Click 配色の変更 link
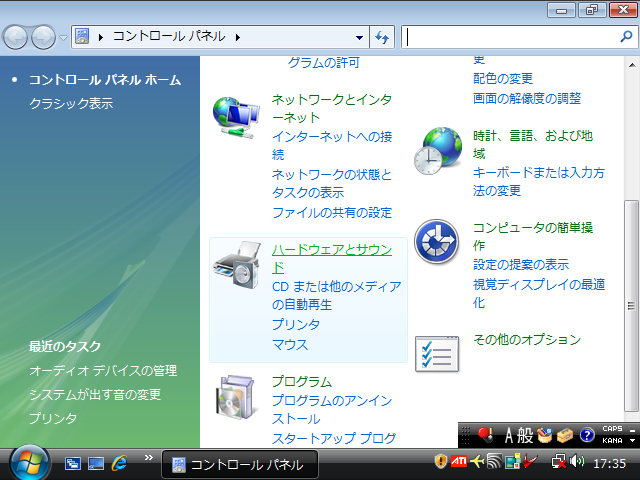This screenshot has height=480, width=640. 503,78
